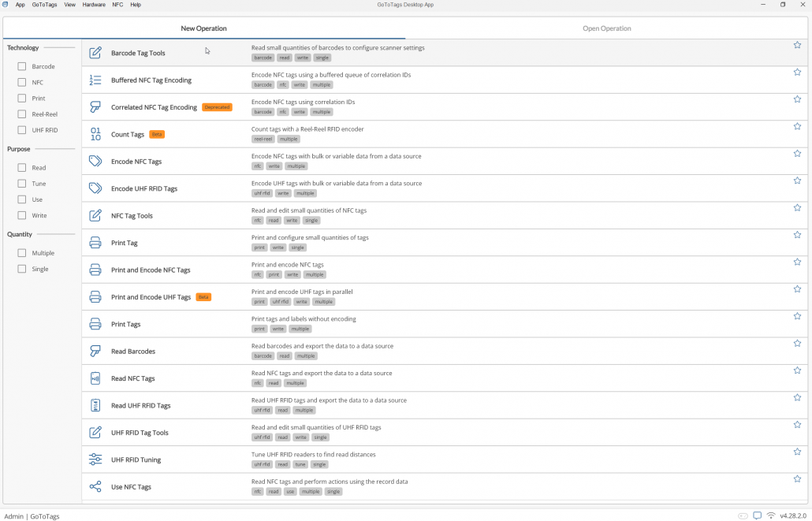The image size is (812, 521).
Task: Click the Correlated NFC Tag Encoding tag icon
Action: click(95, 106)
